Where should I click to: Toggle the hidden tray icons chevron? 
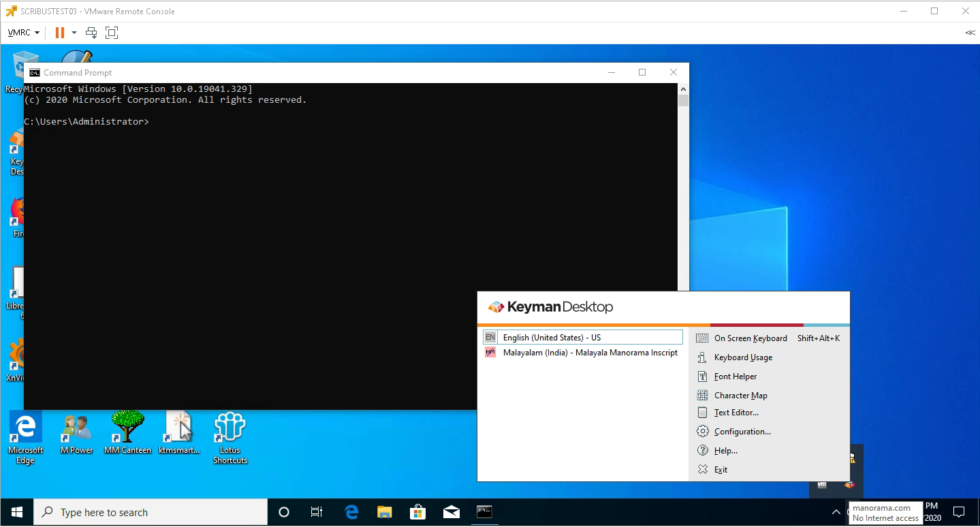click(x=836, y=512)
